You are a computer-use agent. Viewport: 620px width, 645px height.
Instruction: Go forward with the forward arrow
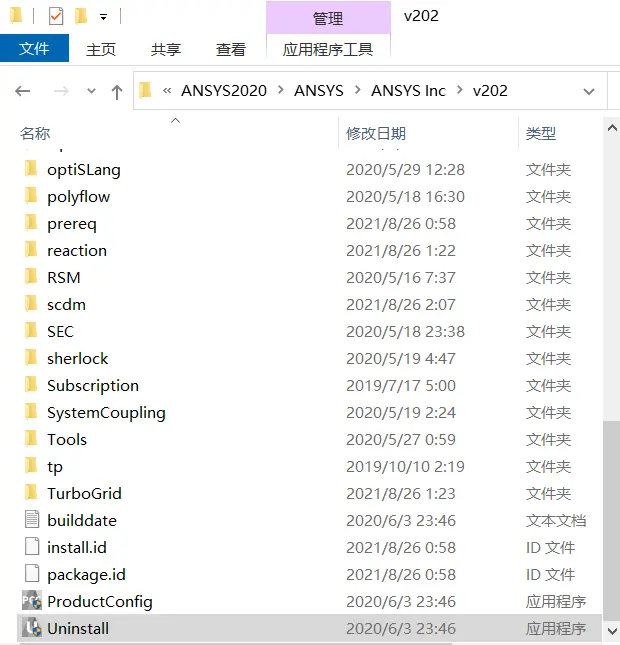tap(61, 91)
